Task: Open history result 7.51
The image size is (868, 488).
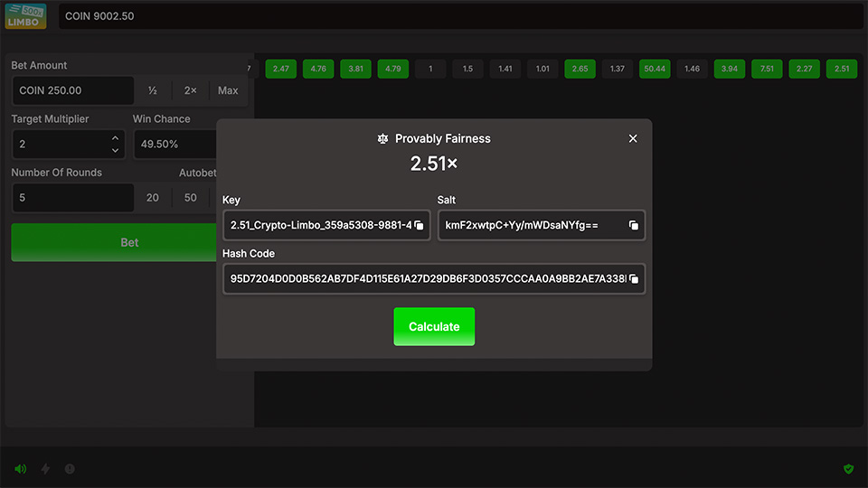Action: pyautogui.click(x=767, y=69)
